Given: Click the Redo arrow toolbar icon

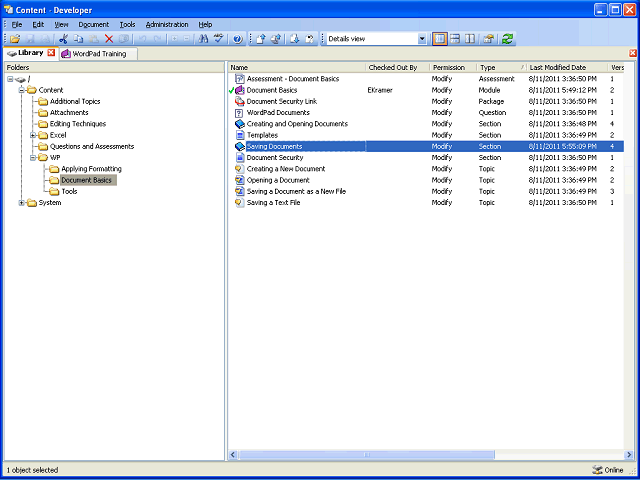Looking at the screenshot, I should pos(158,39).
